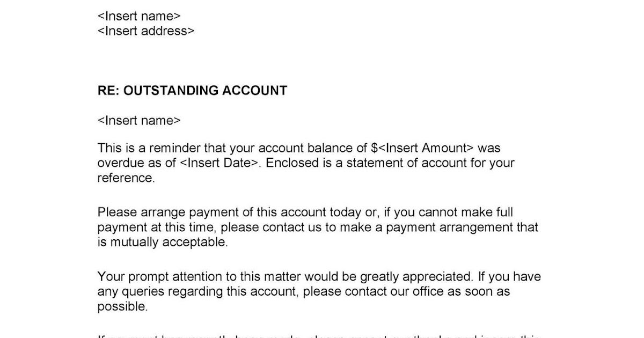Click the first <Insert name> placeholder
The image size is (644, 338).
tap(139, 16)
